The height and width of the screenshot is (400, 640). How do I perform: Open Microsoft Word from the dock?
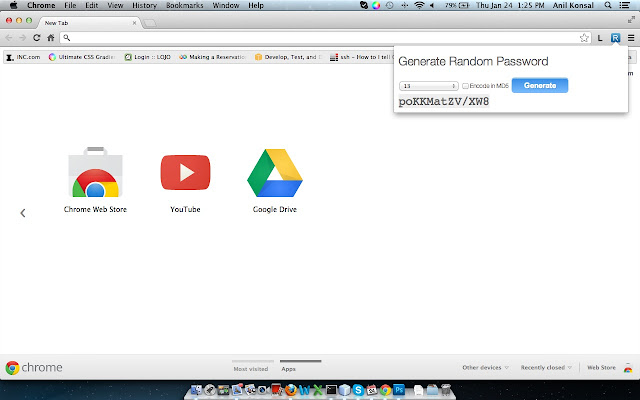304,390
